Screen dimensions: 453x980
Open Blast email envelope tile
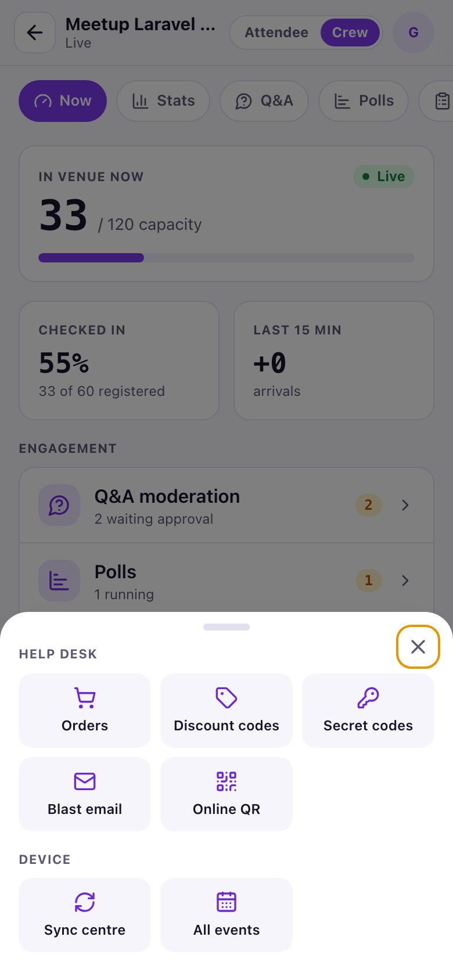coord(85,794)
